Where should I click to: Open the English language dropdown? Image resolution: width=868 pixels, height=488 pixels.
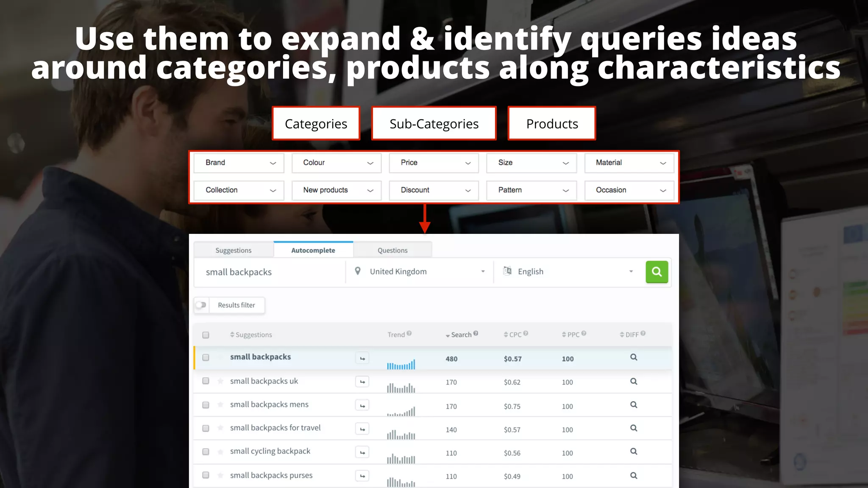click(x=568, y=272)
